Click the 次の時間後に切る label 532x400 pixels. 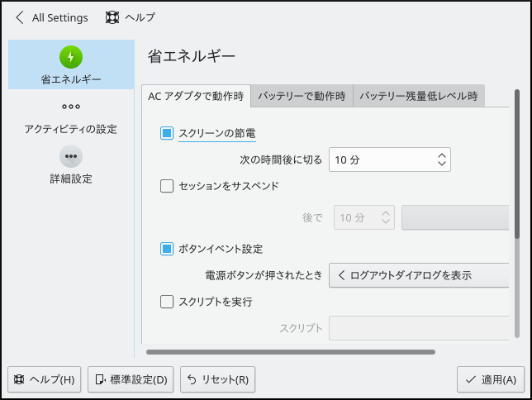pyautogui.click(x=281, y=160)
